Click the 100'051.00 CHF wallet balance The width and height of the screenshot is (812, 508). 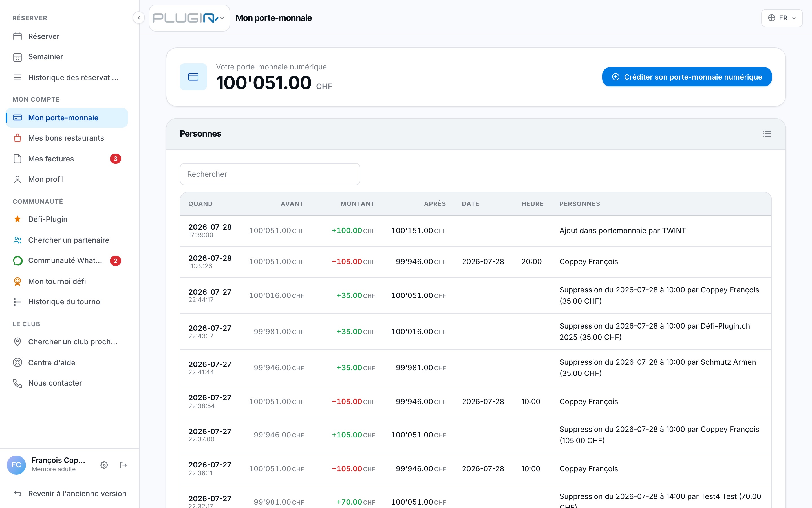coord(274,83)
